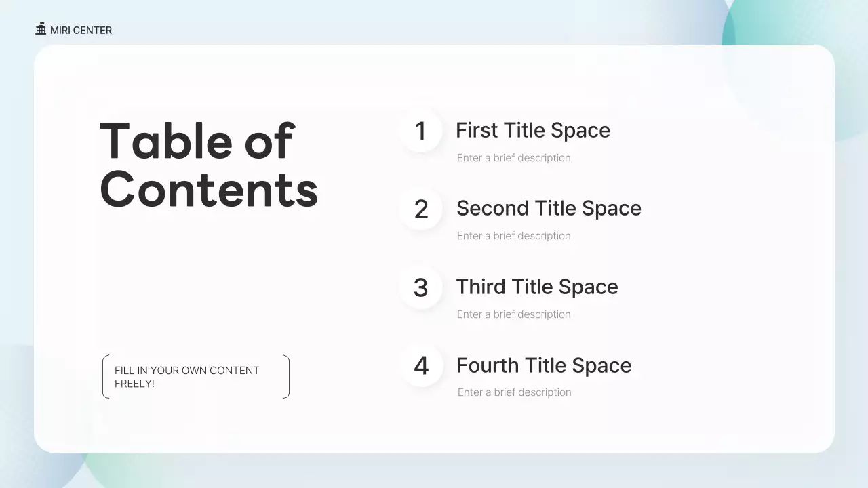Click the Table of Contents heading

click(x=208, y=165)
